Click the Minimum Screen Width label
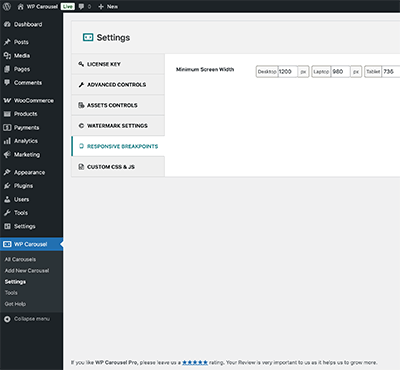Image resolution: width=400 pixels, height=370 pixels. coord(205,69)
